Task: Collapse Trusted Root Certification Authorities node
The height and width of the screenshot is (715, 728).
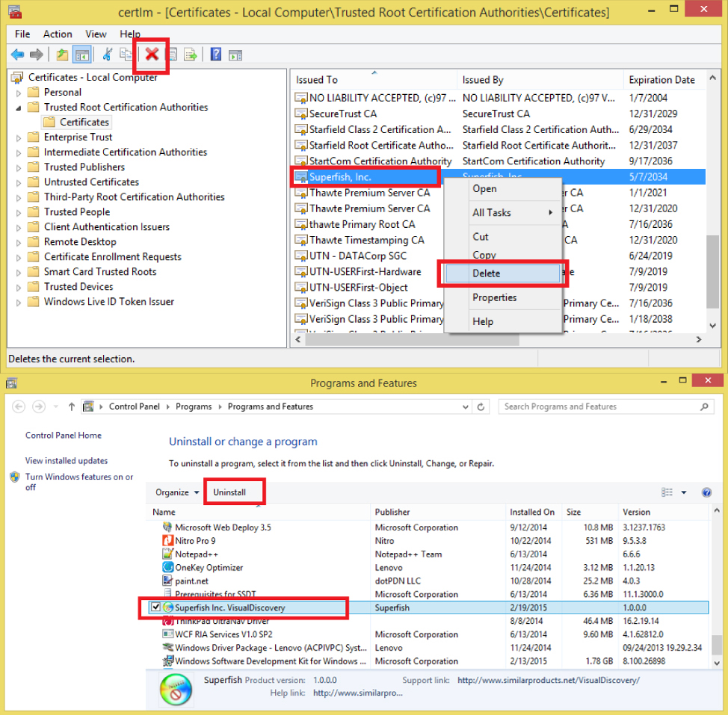Action: [19, 108]
